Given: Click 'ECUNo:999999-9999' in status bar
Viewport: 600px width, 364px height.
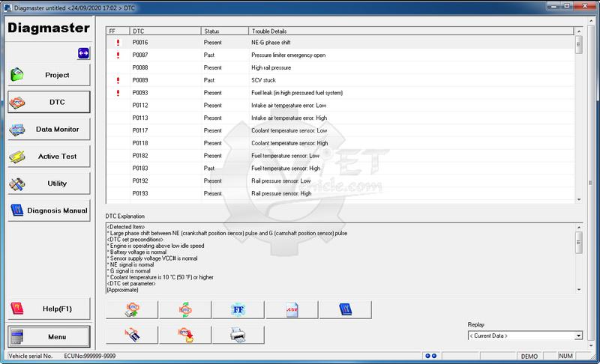Looking at the screenshot, I should (x=89, y=356).
